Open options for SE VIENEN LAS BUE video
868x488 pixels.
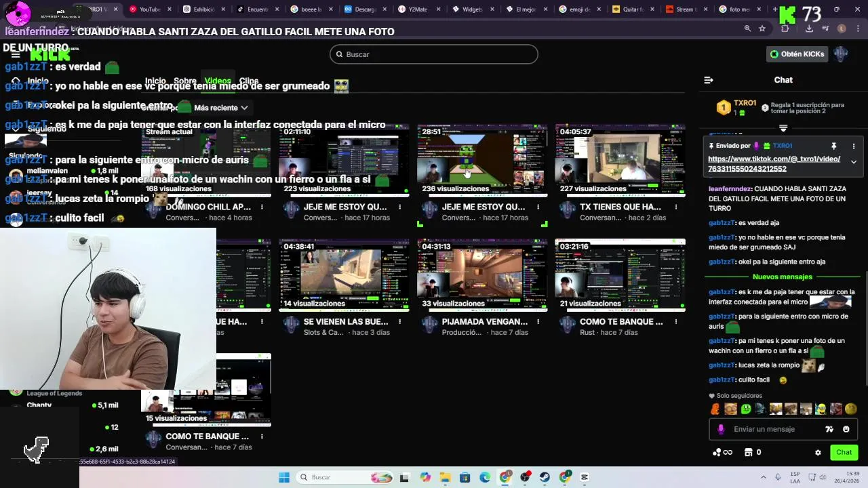coord(400,322)
